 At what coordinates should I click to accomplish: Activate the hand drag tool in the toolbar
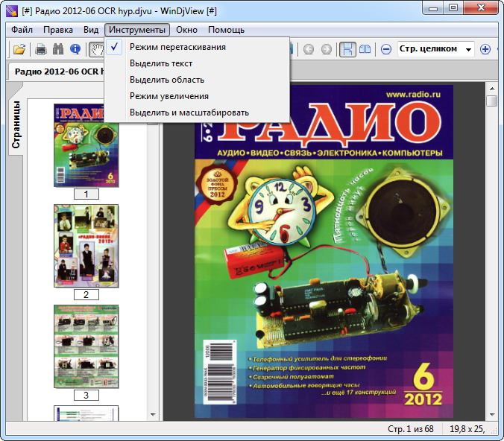coord(96,49)
